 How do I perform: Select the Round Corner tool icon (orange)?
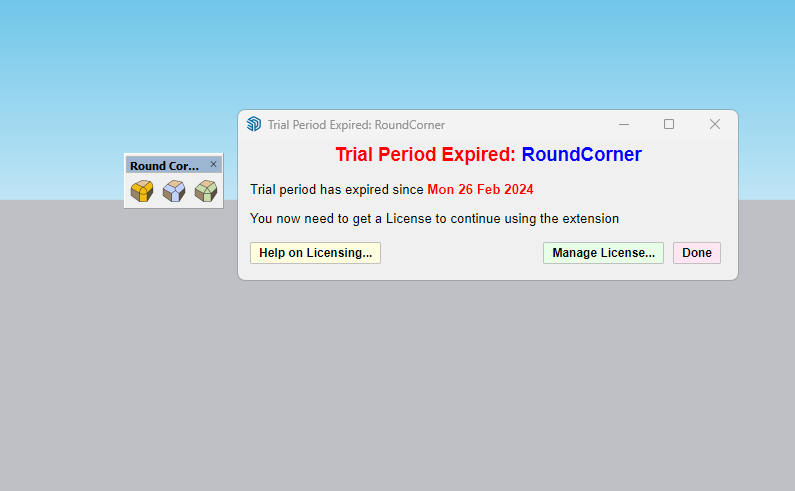coord(142,191)
